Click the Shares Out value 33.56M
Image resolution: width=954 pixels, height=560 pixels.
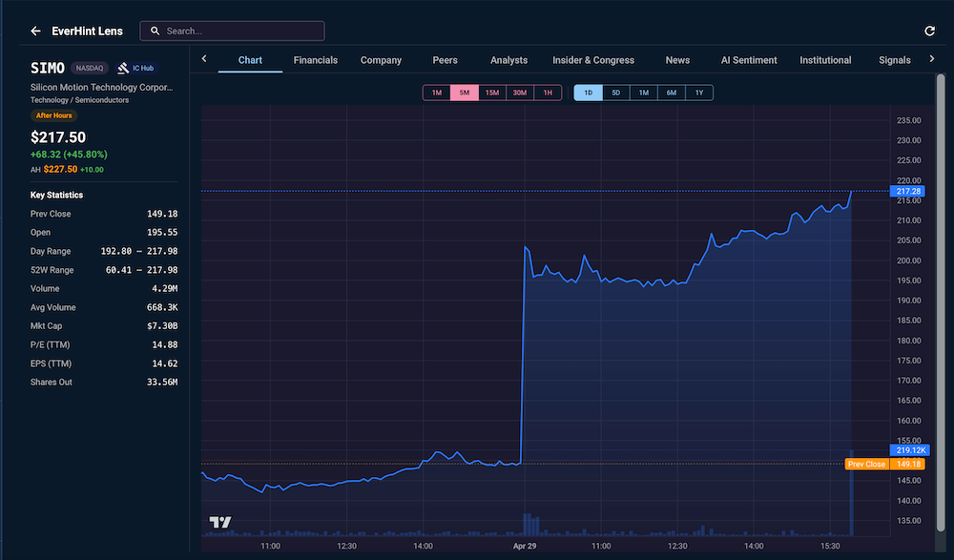[x=162, y=383]
